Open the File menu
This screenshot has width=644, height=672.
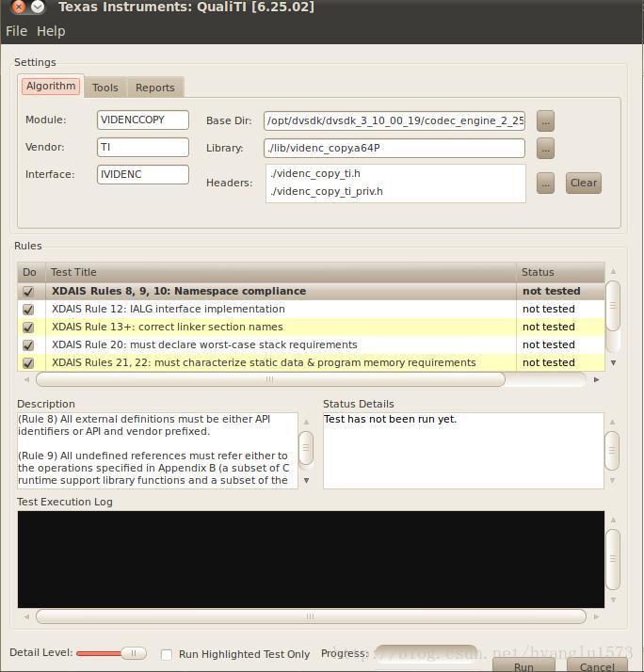(16, 31)
